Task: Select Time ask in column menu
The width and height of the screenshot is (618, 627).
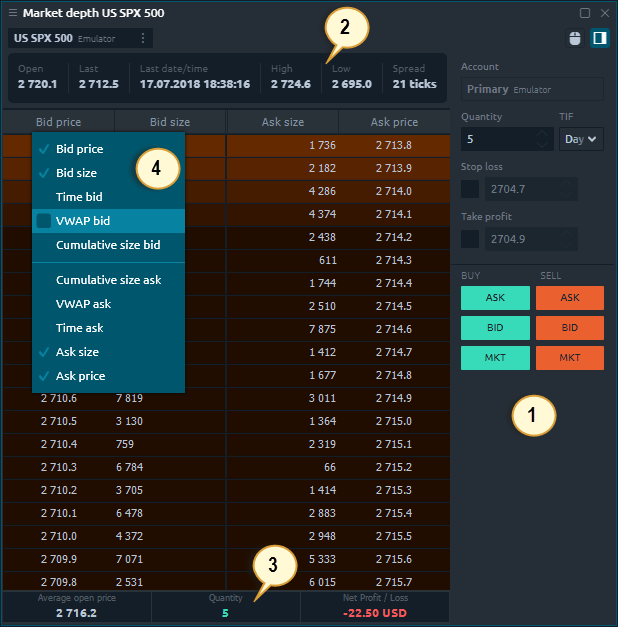Action: click(79, 328)
